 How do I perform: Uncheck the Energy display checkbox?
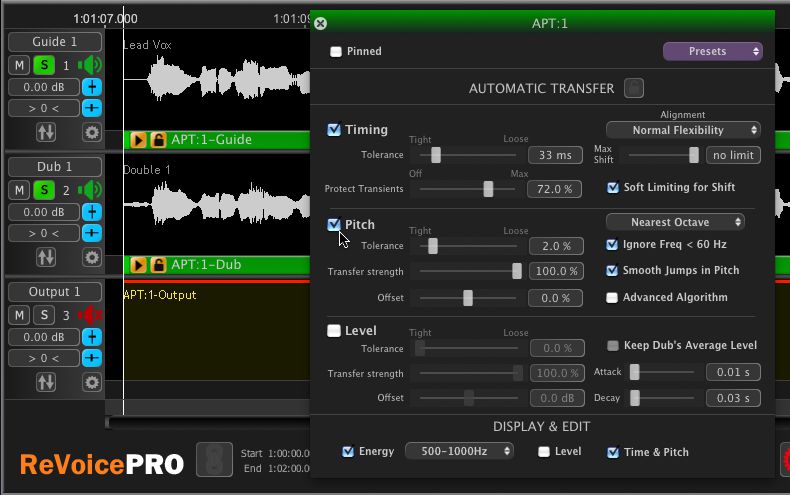348,452
